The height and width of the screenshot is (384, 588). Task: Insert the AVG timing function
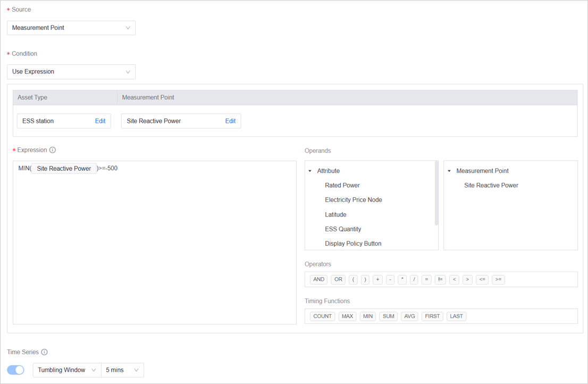click(409, 316)
